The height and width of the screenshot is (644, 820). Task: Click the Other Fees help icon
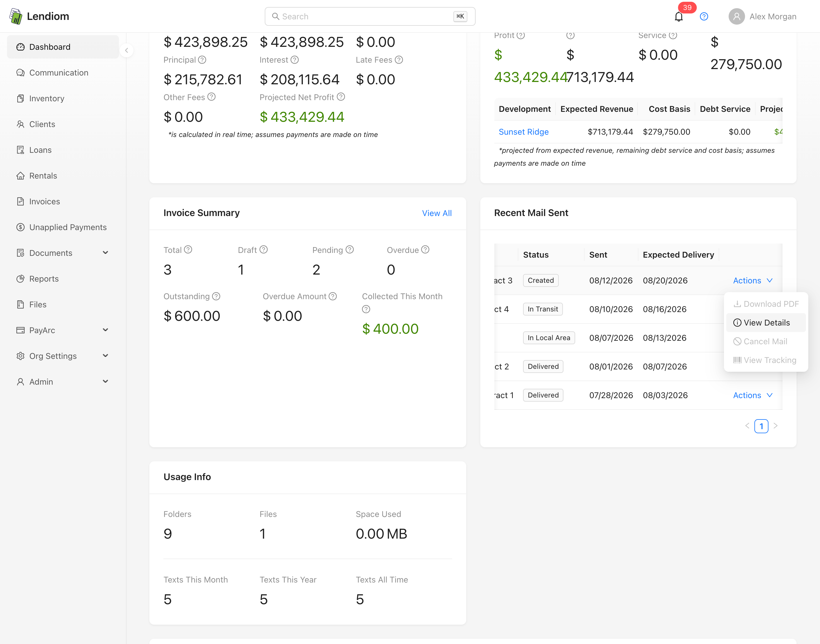212,97
